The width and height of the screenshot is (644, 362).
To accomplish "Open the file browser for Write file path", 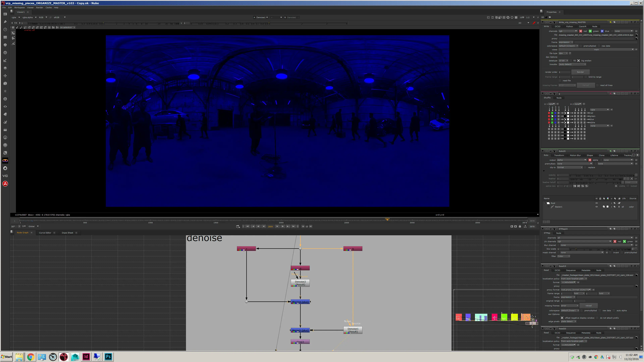I will tap(636, 35).
